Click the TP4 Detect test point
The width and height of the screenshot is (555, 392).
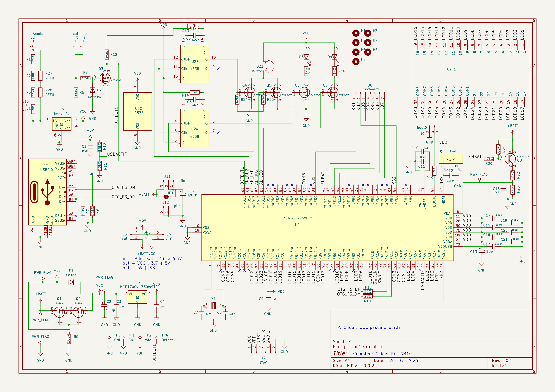(x=157, y=338)
